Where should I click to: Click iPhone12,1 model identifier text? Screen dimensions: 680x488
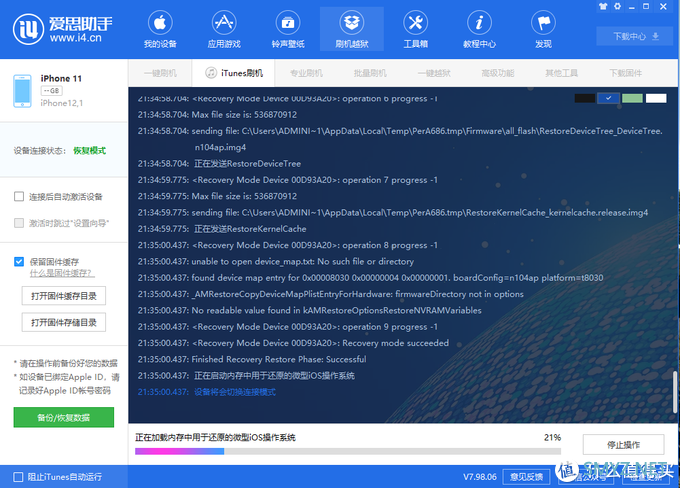(62, 103)
